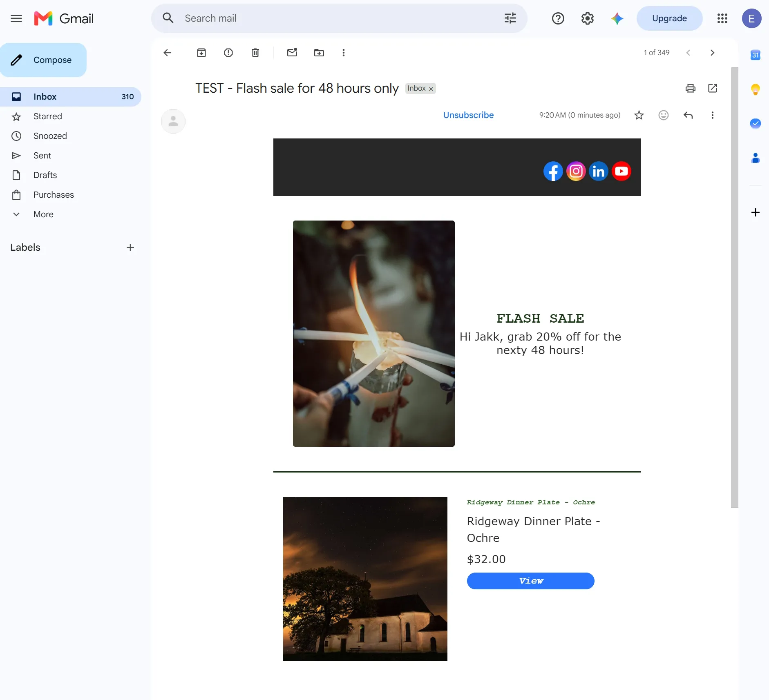Open the Starred folder
Viewport: 769px width, 700px height.
(x=70, y=116)
